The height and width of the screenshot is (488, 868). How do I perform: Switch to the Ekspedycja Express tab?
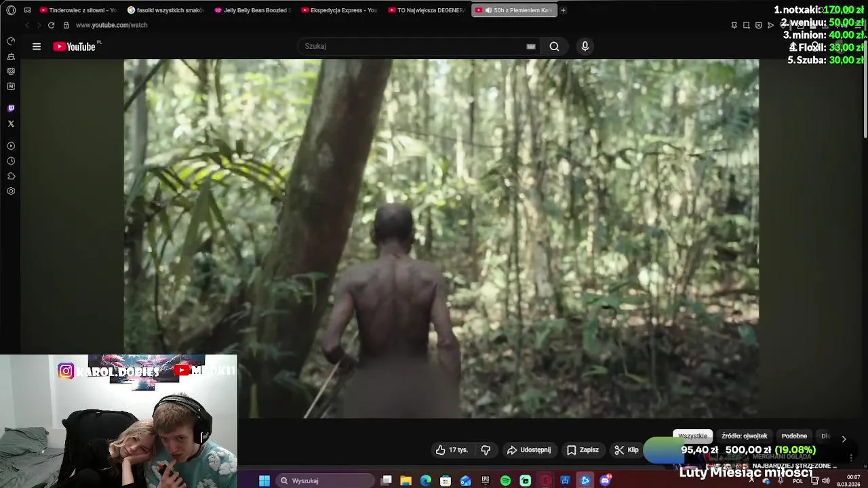click(340, 10)
